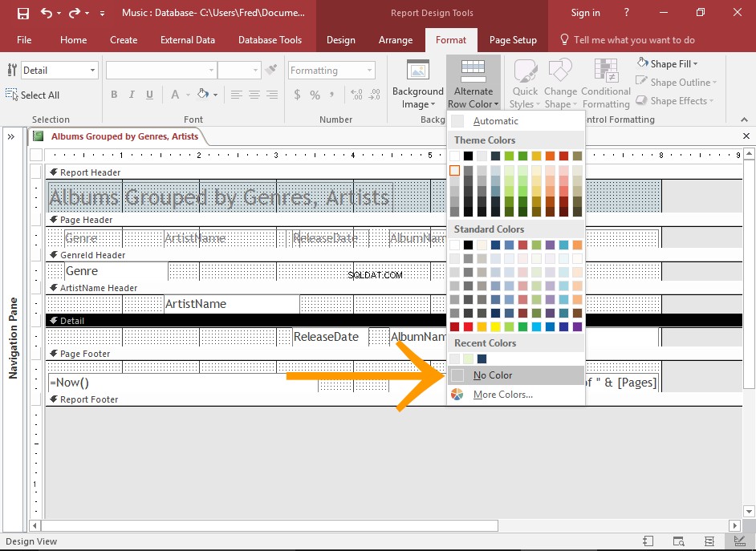This screenshot has height=551, width=756.
Task: Click Tell me what you want to do
Action: coord(628,40)
